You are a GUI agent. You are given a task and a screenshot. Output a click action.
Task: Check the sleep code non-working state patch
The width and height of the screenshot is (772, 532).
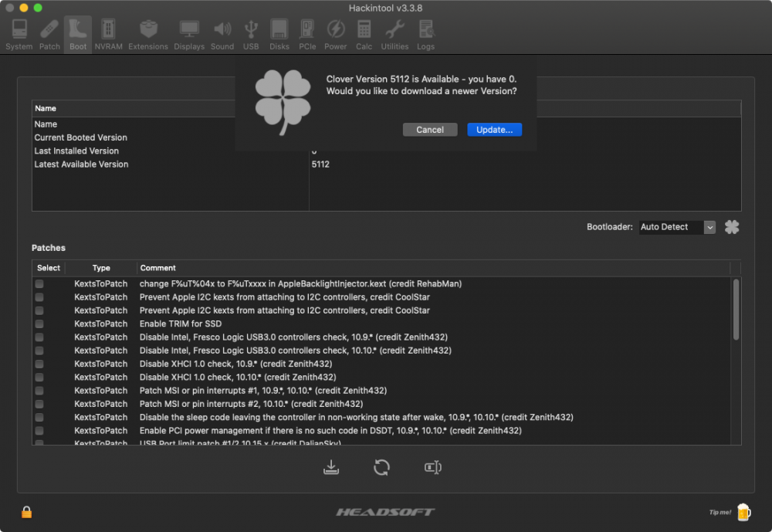tap(39, 417)
